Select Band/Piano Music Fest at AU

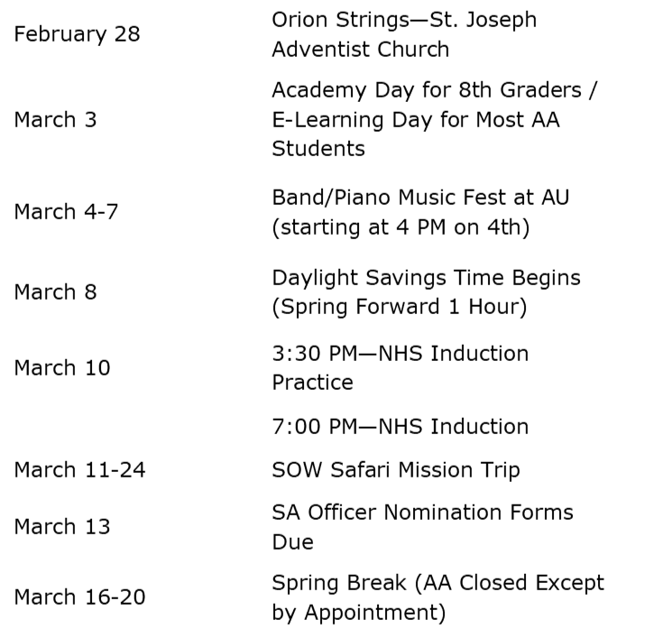coord(420,197)
